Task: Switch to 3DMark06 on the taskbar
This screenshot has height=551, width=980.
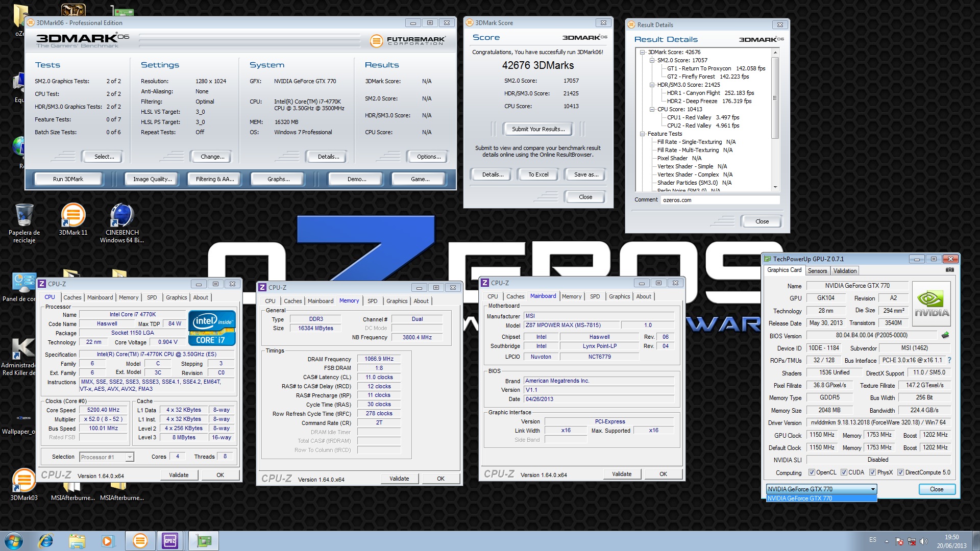Action: click(140, 541)
